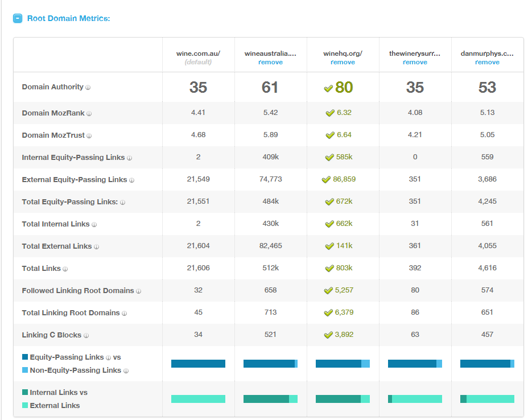This screenshot has height=420, width=528.
Task: Open the Root Domain Metrics heading link
Action: [68, 18]
